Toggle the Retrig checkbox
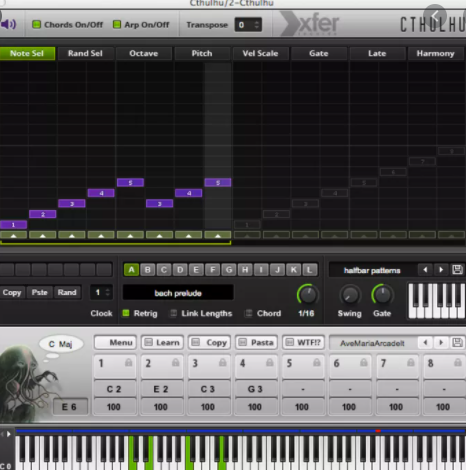Image resolution: width=466 pixels, height=470 pixels. click(x=126, y=313)
